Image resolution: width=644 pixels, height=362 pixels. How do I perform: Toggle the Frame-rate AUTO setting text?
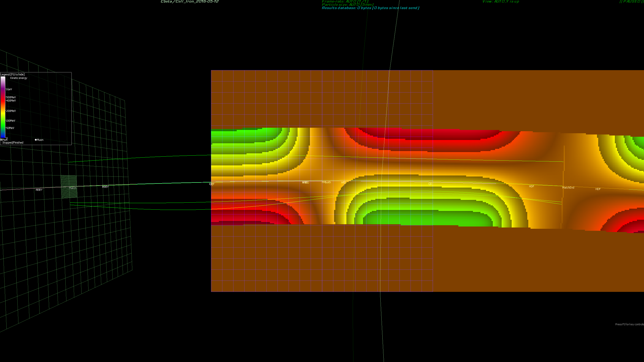pos(345,2)
